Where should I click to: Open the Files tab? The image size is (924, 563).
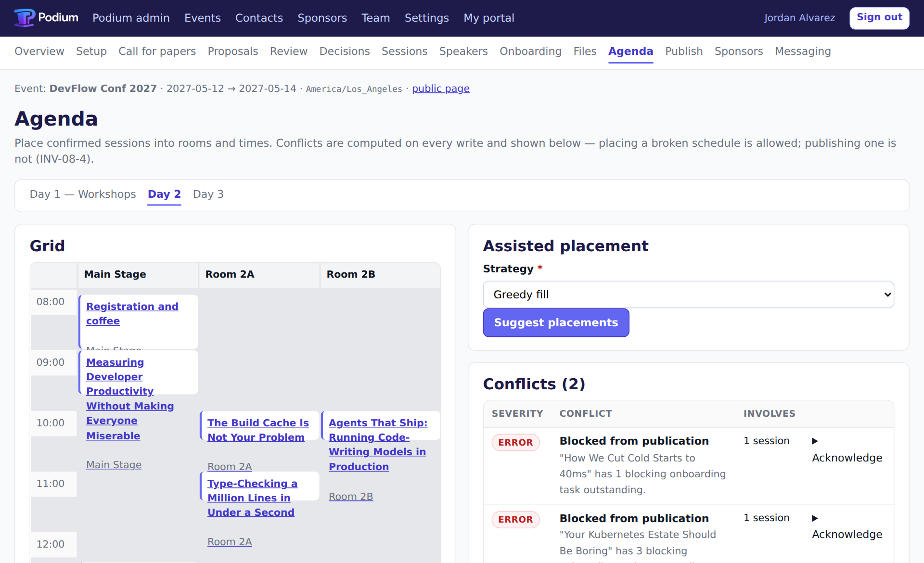click(x=585, y=51)
